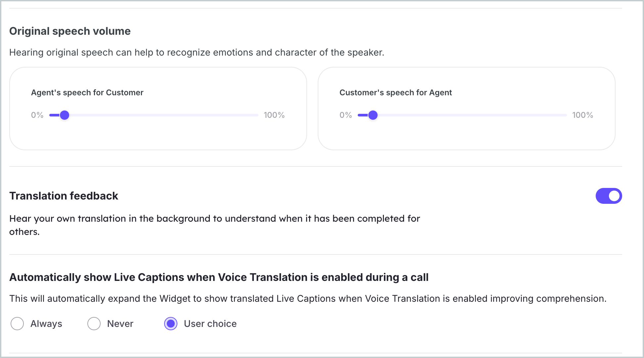Viewport: 644px width, 358px height.
Task: Select the User choice radio button
Action: tap(170, 324)
